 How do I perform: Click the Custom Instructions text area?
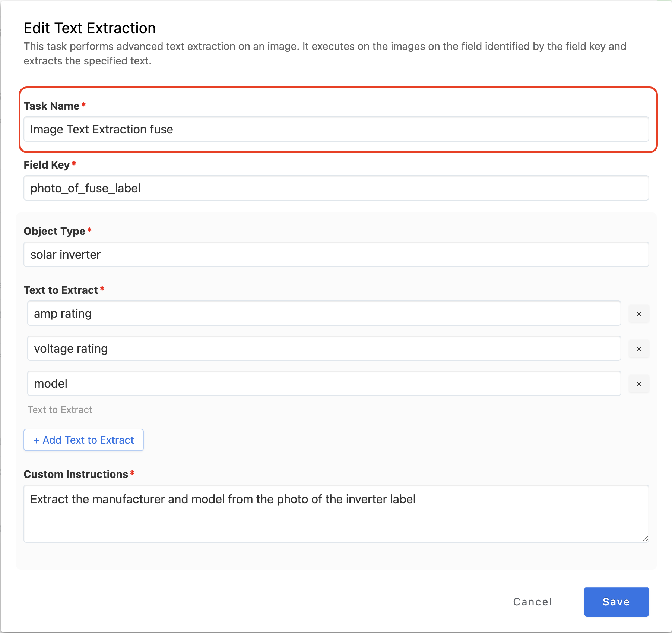tap(336, 513)
